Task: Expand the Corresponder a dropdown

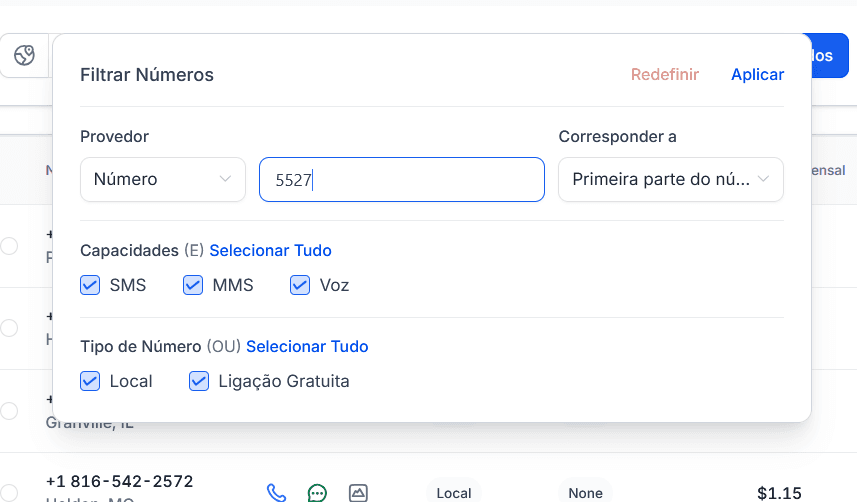Action: (x=670, y=180)
